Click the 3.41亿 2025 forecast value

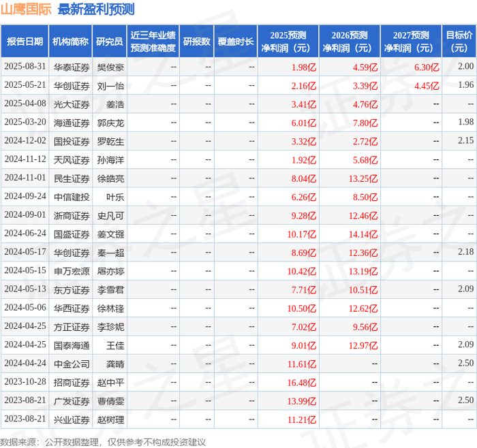pyautogui.click(x=304, y=104)
